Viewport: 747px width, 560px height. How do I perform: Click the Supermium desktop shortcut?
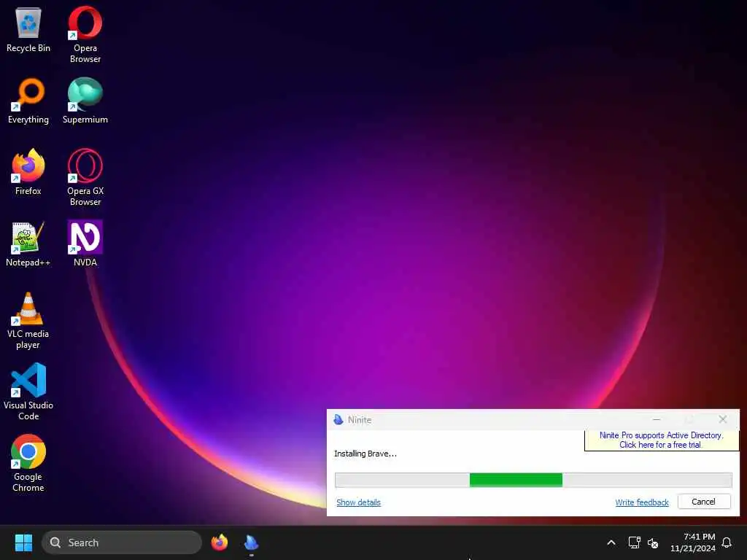[x=85, y=101]
